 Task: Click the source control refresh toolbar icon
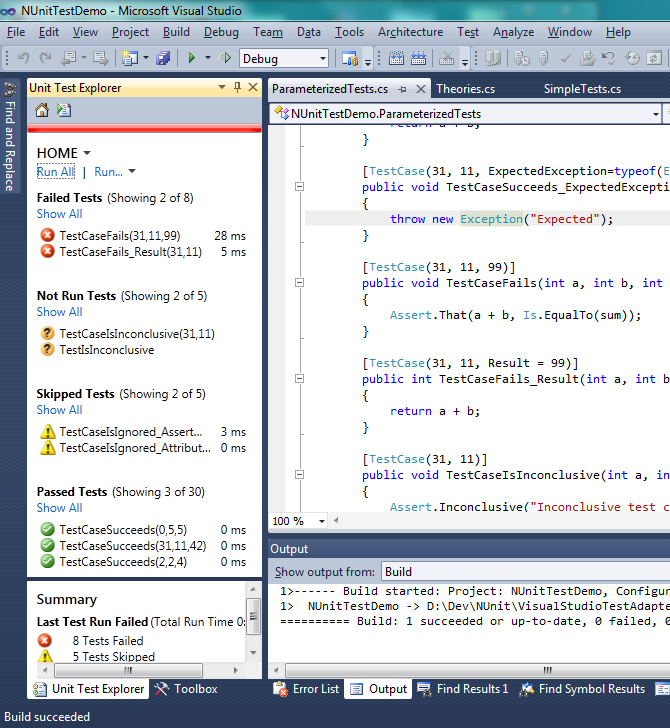pos(654,58)
